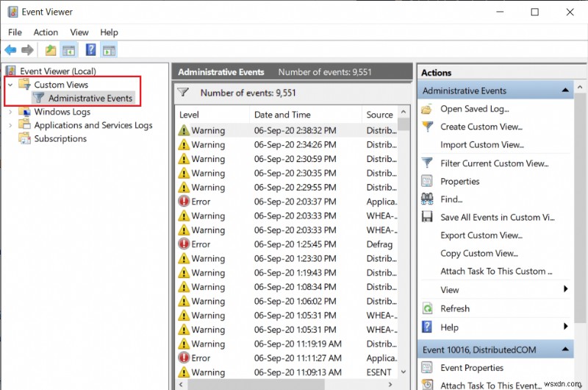
Task: Sort by the Date and Time column header
Action: click(306, 115)
